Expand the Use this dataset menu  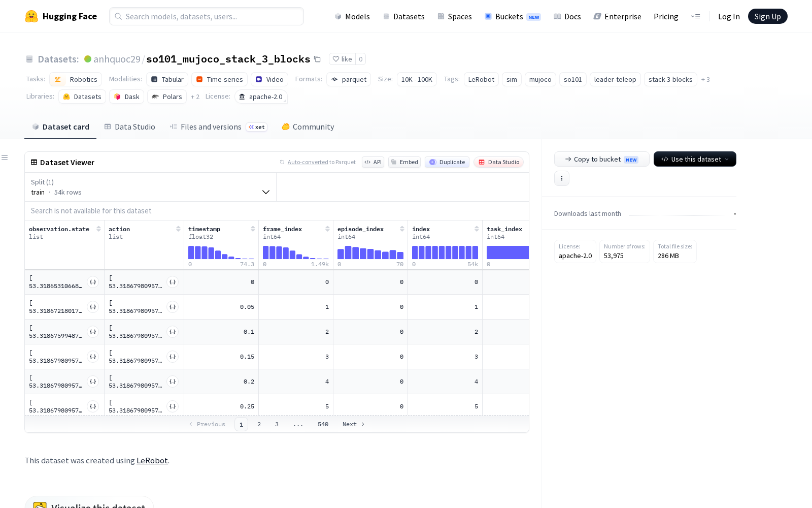pyautogui.click(x=695, y=159)
